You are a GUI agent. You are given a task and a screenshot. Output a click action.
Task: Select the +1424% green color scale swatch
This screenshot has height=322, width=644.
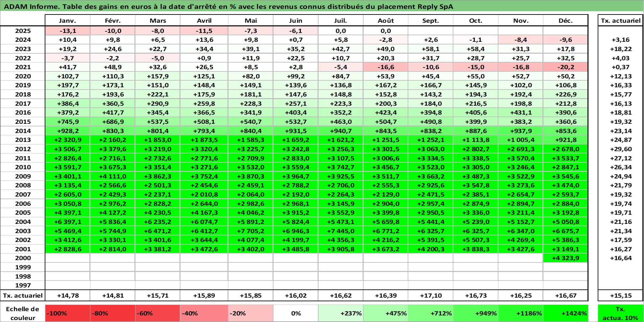pos(565,313)
